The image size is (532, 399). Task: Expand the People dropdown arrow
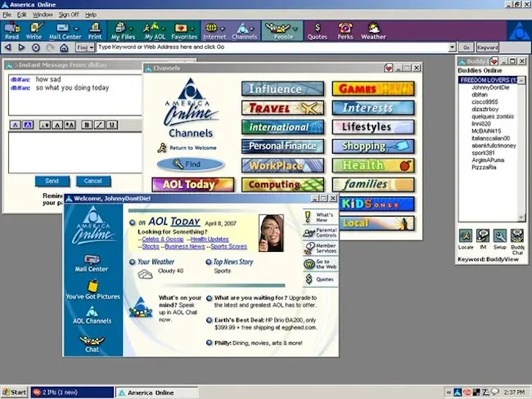[295, 29]
